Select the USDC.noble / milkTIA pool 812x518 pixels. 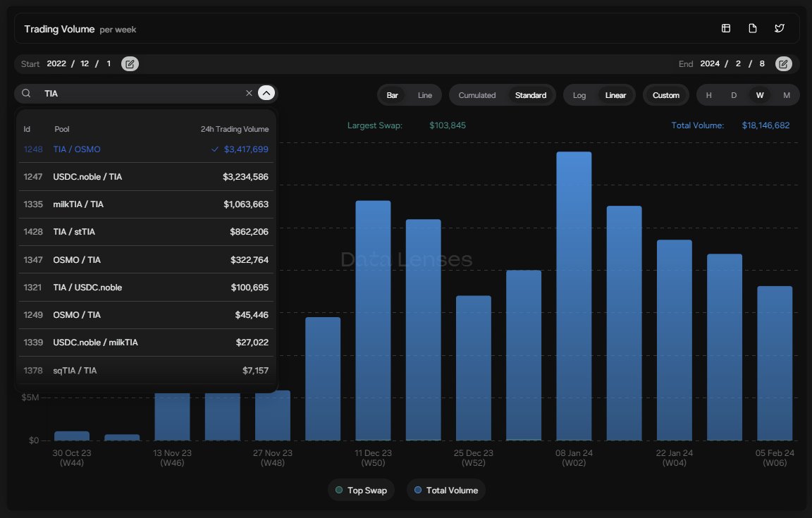click(x=146, y=342)
